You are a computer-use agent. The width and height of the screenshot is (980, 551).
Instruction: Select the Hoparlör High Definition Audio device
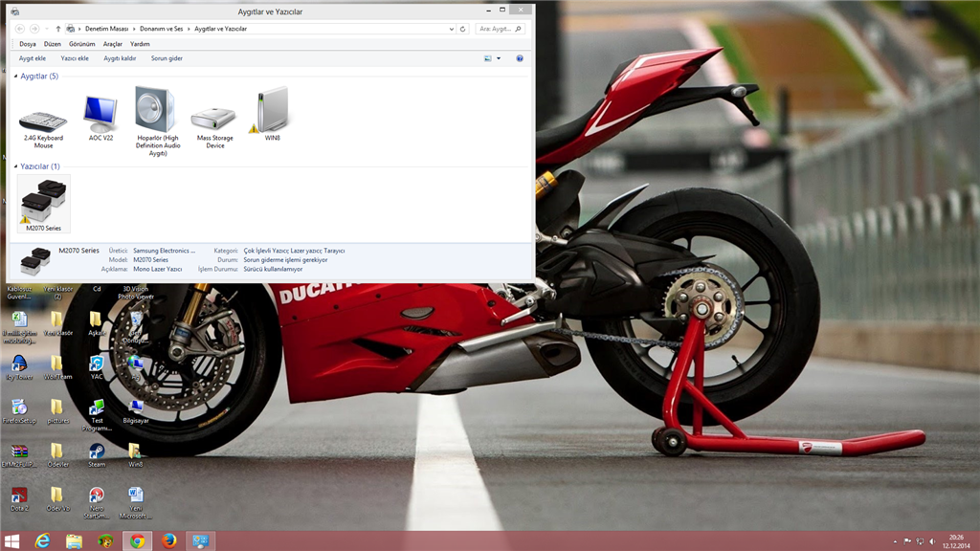158,121
